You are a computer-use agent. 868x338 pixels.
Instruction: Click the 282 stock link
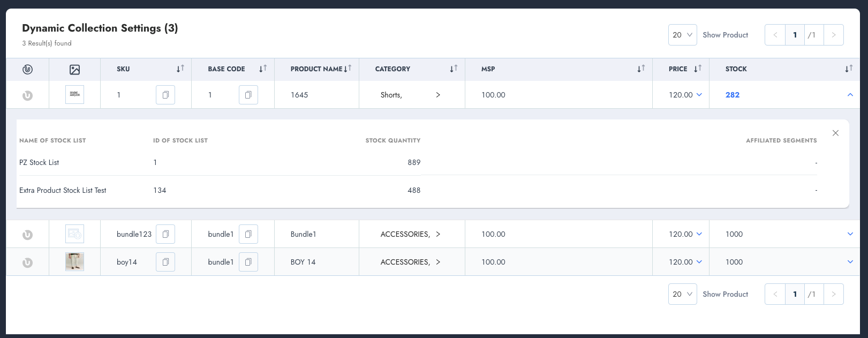click(x=733, y=95)
